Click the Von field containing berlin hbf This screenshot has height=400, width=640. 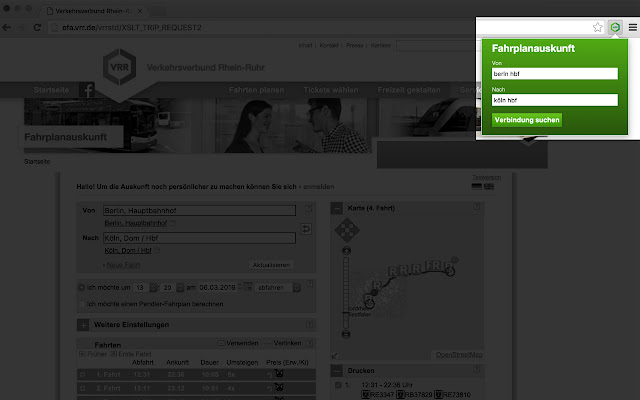(554, 73)
